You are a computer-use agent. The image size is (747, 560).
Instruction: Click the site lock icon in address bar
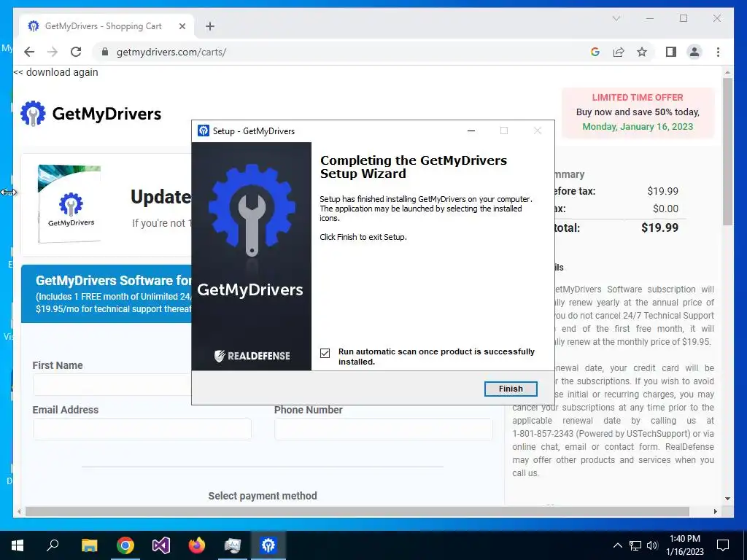pos(105,52)
